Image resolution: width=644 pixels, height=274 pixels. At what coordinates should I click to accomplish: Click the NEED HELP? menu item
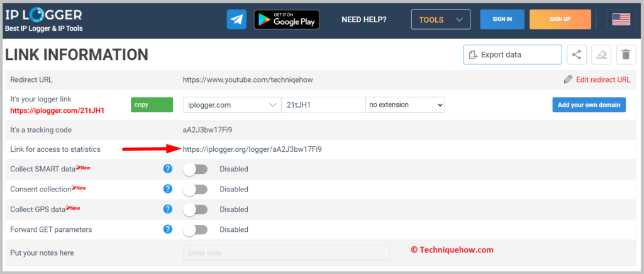point(364,20)
